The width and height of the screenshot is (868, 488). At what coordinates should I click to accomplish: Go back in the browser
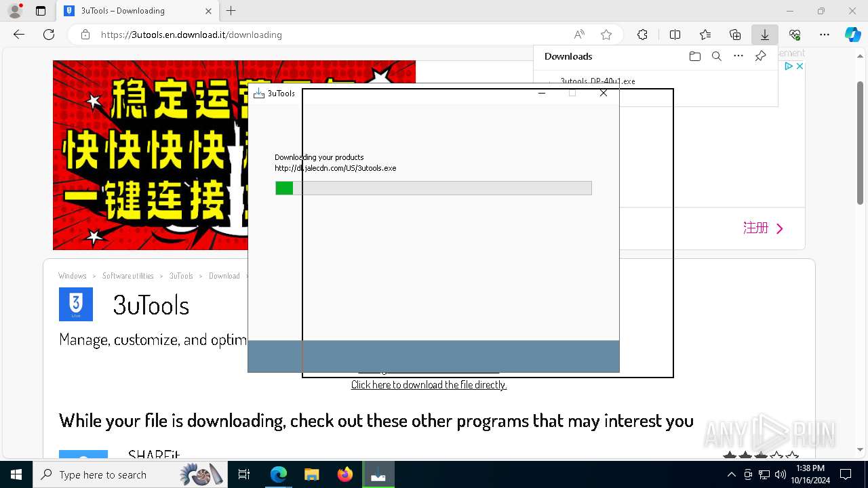pyautogui.click(x=19, y=35)
